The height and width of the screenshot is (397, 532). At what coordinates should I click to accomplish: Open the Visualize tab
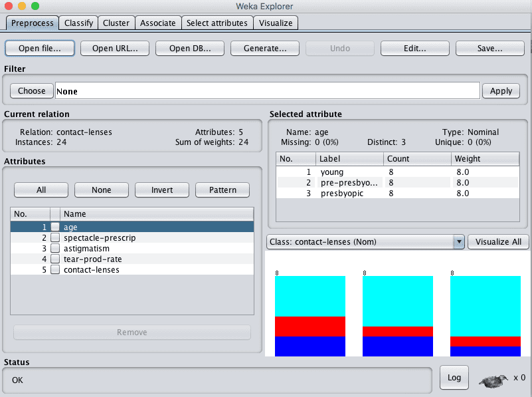[x=276, y=23]
